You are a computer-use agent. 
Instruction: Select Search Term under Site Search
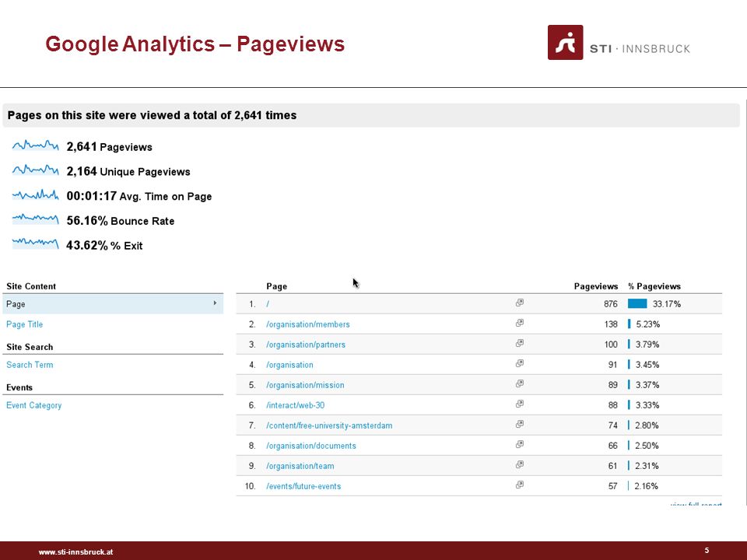30,365
